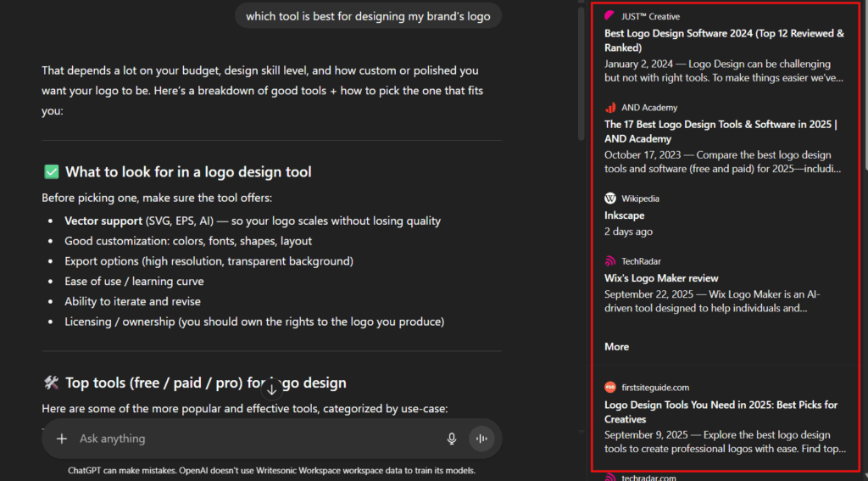The width and height of the screenshot is (868, 481).
Task: Click the TechRadar source name
Action: pyautogui.click(x=641, y=261)
